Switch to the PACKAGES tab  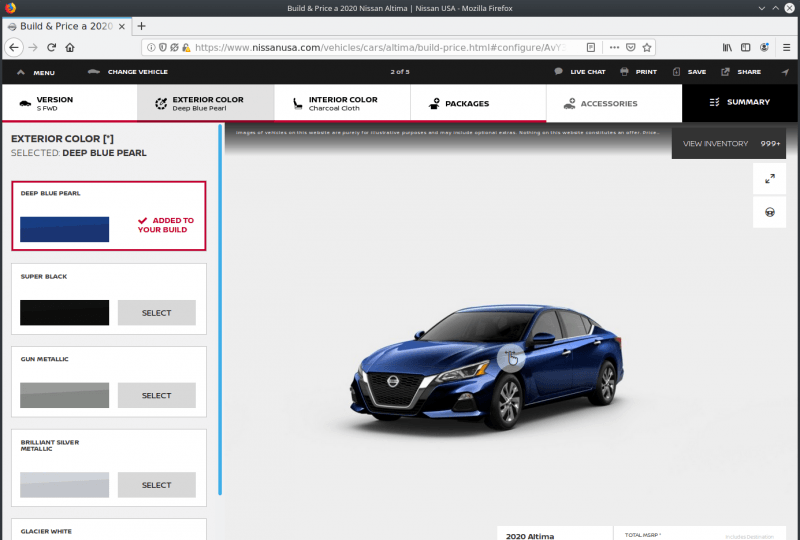tap(478, 103)
